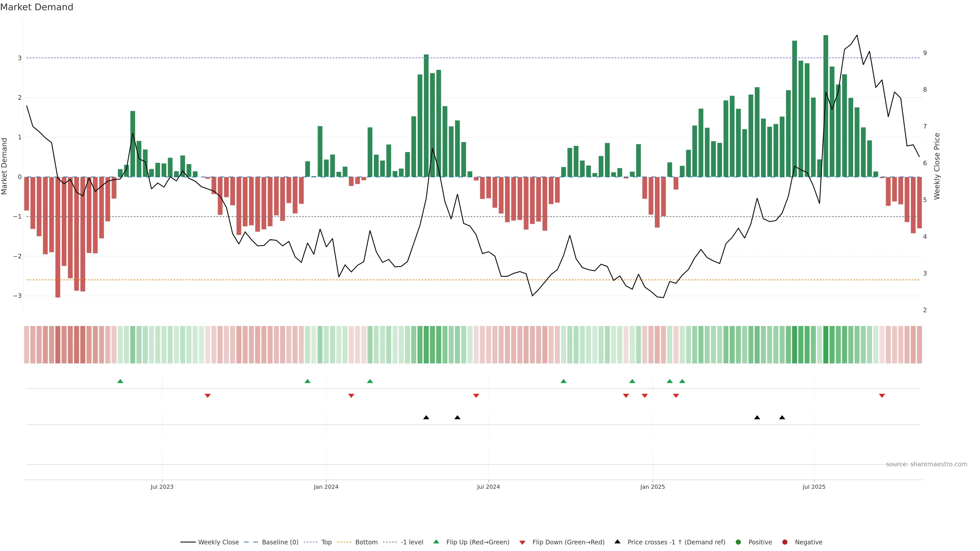Select the leftmost black price-cross triangle marker

[x=426, y=418]
